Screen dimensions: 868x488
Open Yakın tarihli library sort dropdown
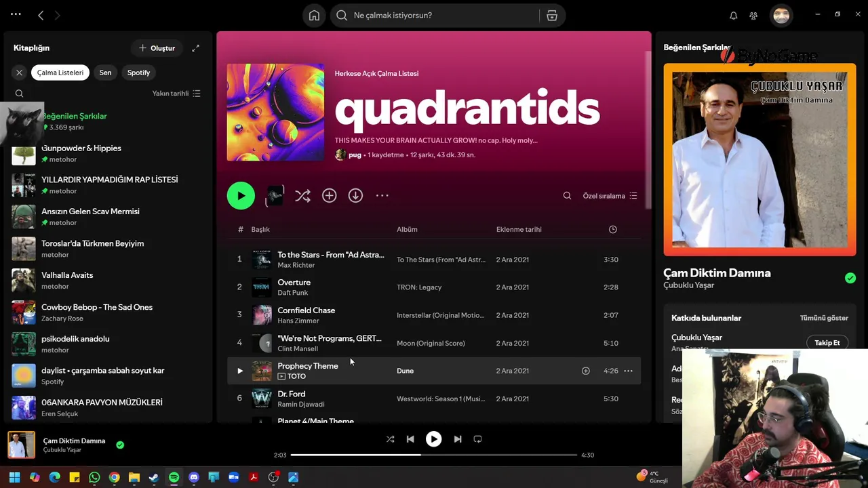176,94
